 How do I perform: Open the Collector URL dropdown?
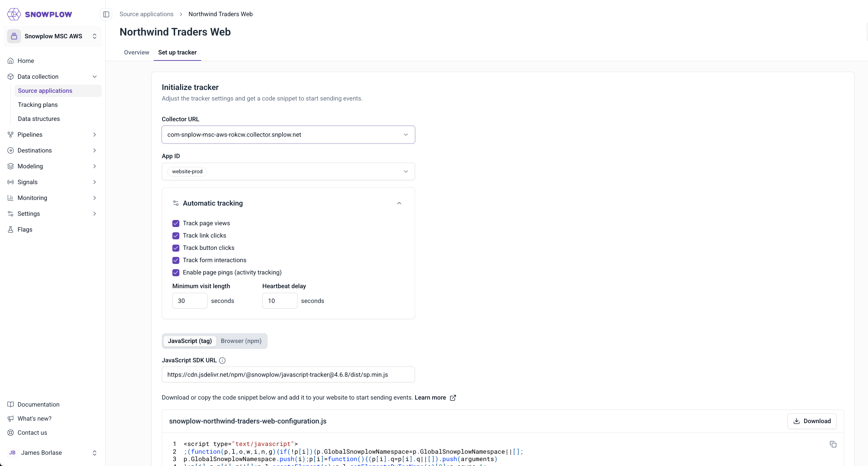pos(288,135)
